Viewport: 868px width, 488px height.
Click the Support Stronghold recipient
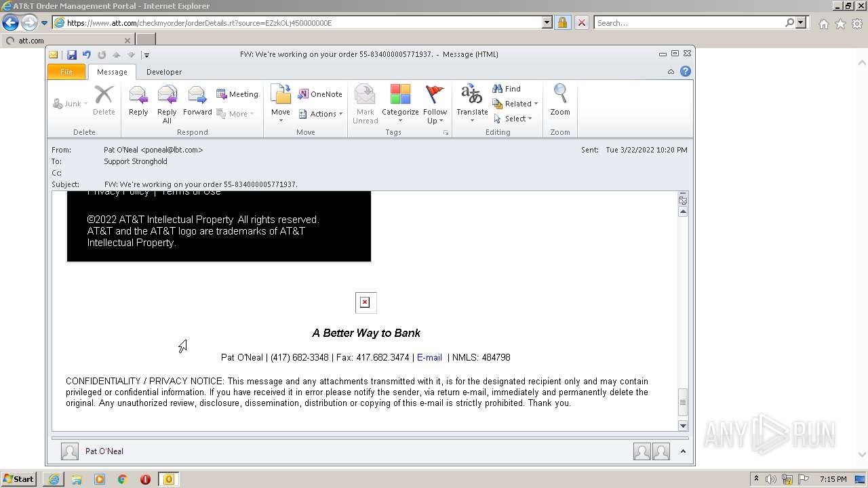point(136,161)
